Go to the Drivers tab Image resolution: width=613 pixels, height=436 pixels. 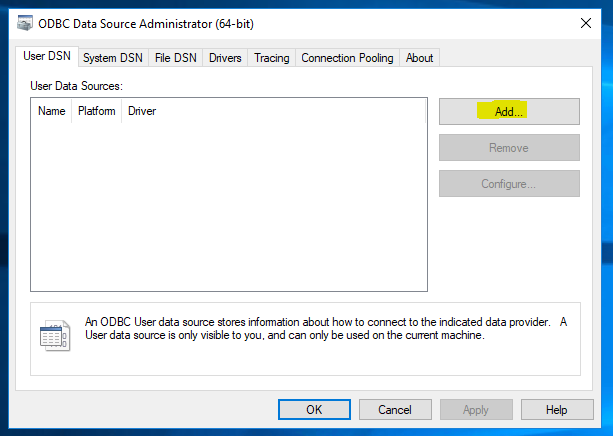coord(225,58)
